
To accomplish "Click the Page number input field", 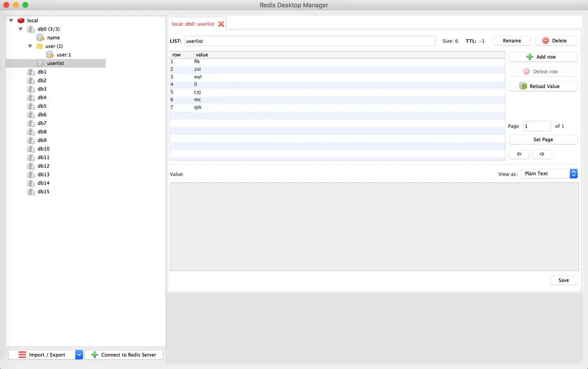I will 537,126.
